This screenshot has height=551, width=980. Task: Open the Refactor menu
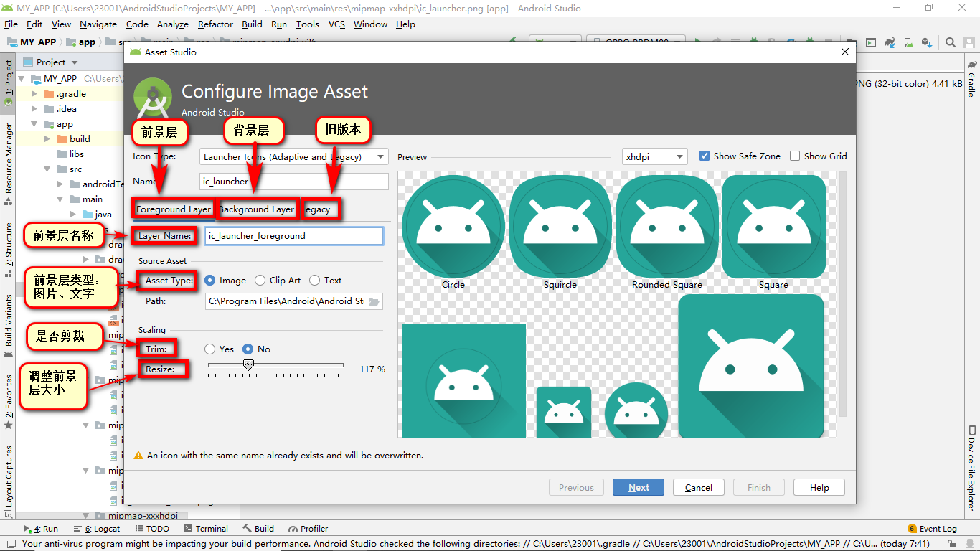tap(215, 24)
